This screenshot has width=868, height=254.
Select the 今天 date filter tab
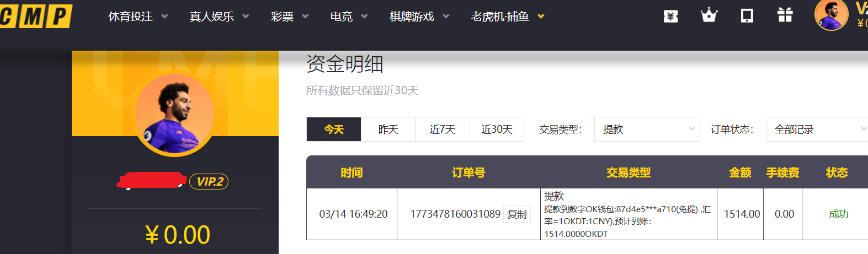point(334,129)
